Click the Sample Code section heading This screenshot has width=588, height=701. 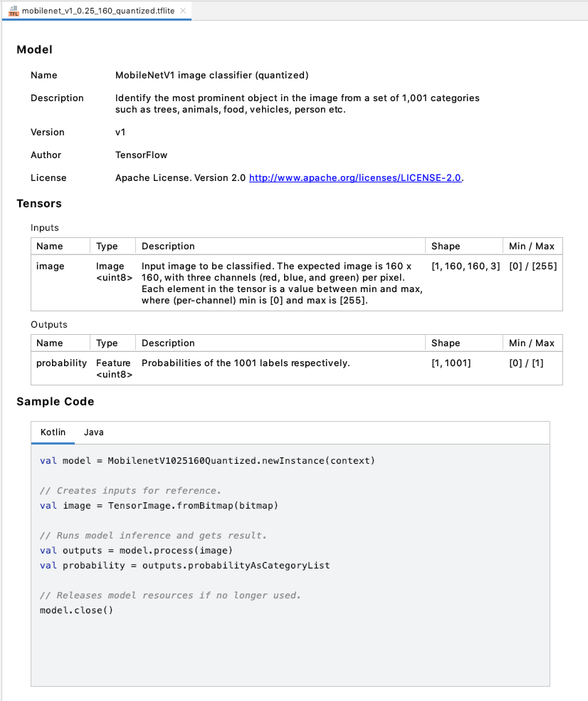tap(56, 402)
